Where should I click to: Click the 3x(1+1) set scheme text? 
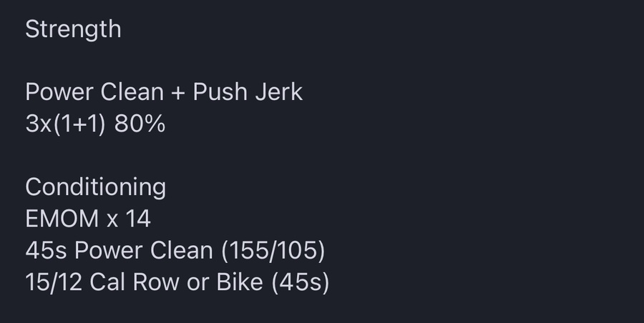pos(66,124)
